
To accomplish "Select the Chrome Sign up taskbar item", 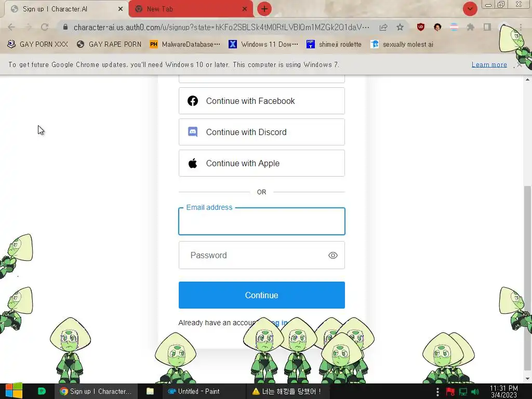I will [x=96, y=391].
